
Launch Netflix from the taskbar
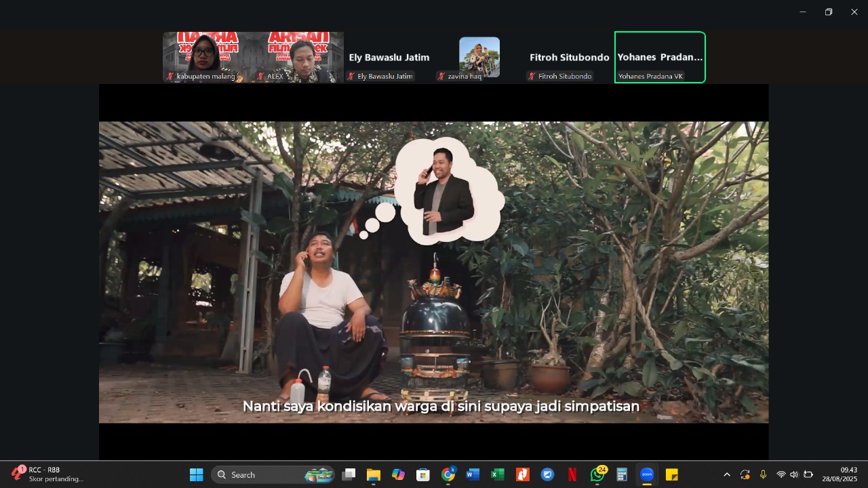pyautogui.click(x=572, y=474)
